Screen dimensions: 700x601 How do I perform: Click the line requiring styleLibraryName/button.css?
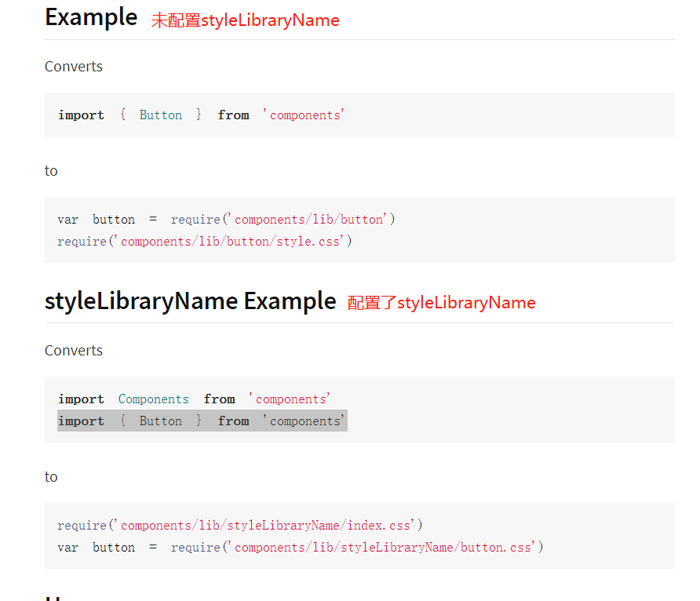pyautogui.click(x=301, y=548)
